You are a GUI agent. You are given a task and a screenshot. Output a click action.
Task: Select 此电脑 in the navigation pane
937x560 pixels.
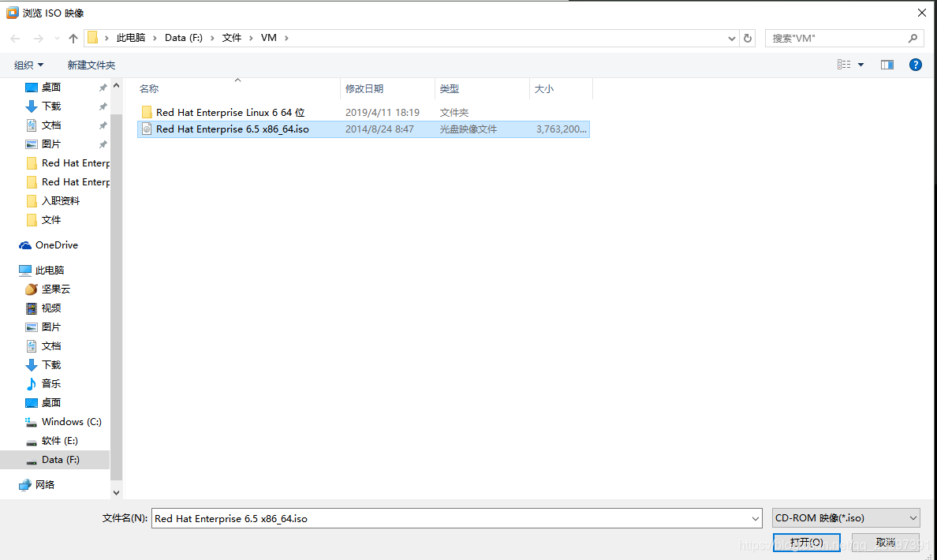[49, 270]
